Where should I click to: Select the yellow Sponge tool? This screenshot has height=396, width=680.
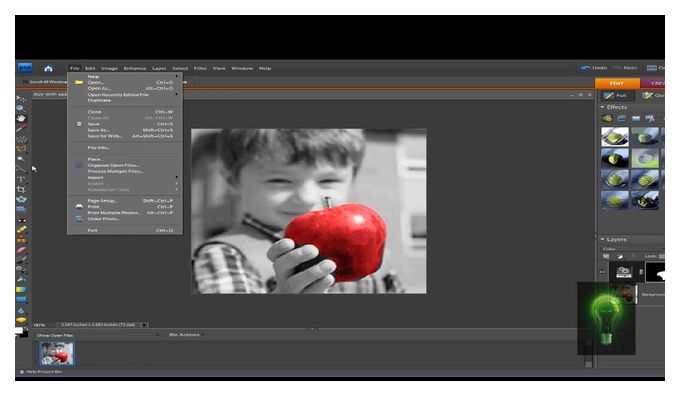click(x=20, y=320)
